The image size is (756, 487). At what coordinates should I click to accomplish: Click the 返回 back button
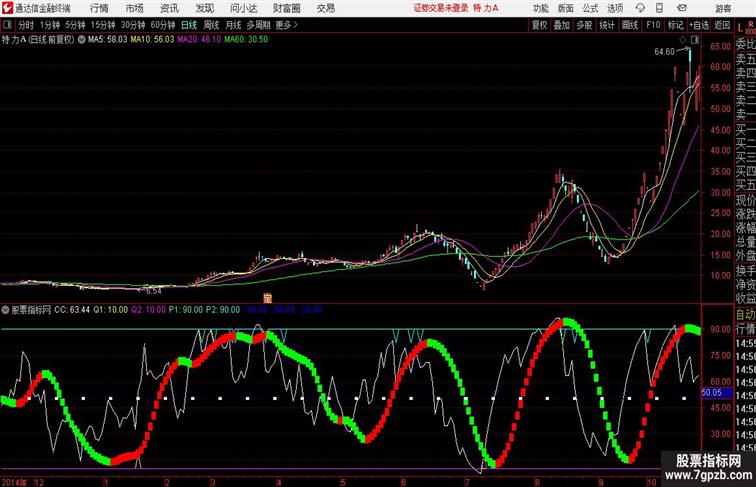point(722,25)
